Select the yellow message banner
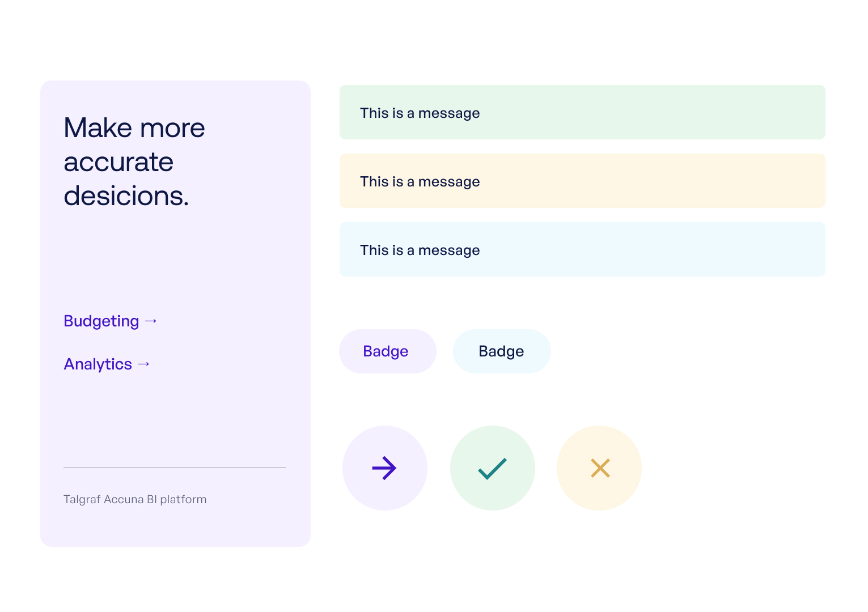868x612 pixels. pos(582,181)
